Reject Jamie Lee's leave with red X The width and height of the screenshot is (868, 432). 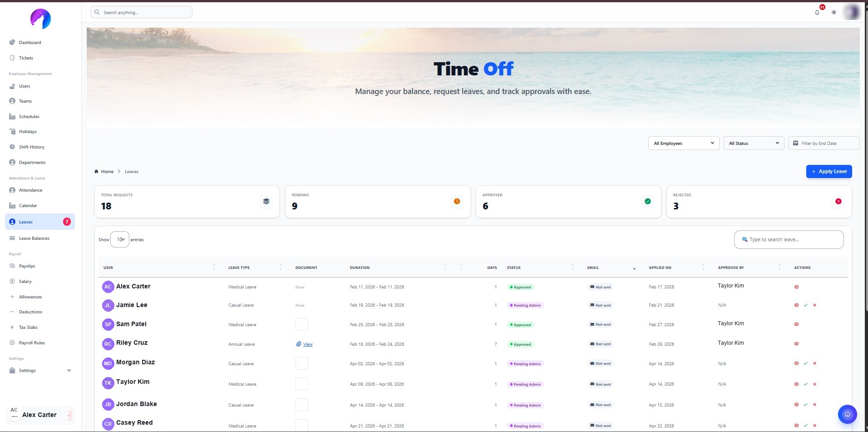click(814, 305)
